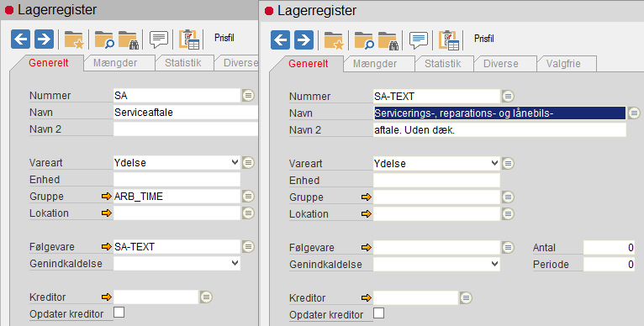Click the clipboard checklist icon in left window
Image resolution: width=644 pixels, height=326 pixels.
(189, 39)
